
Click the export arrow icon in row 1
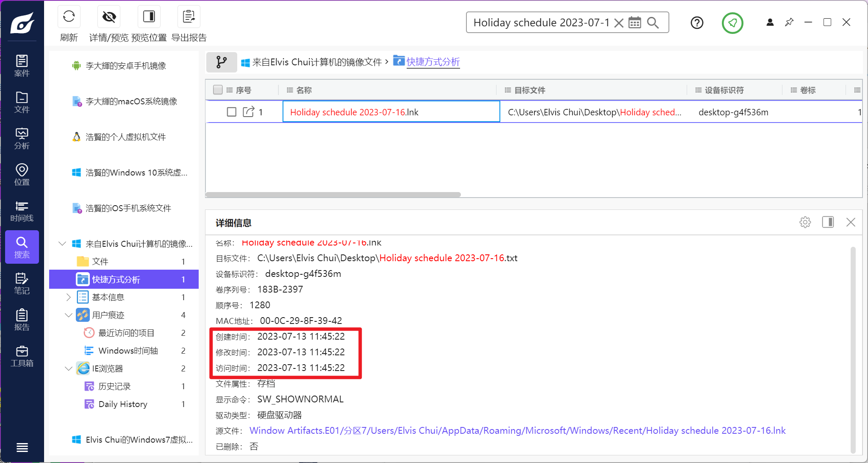click(248, 112)
